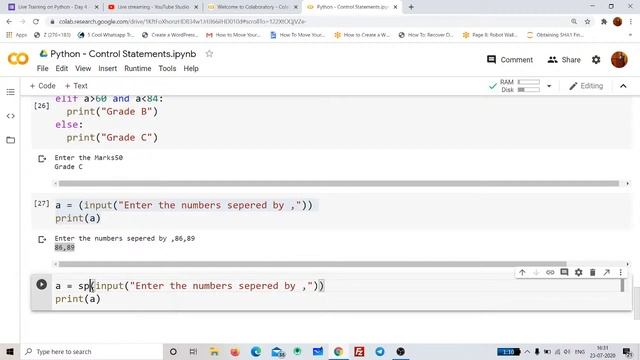Click horizontal scrollbar under cell 27 output
The image size is (640, 360).
[x=312, y=264]
